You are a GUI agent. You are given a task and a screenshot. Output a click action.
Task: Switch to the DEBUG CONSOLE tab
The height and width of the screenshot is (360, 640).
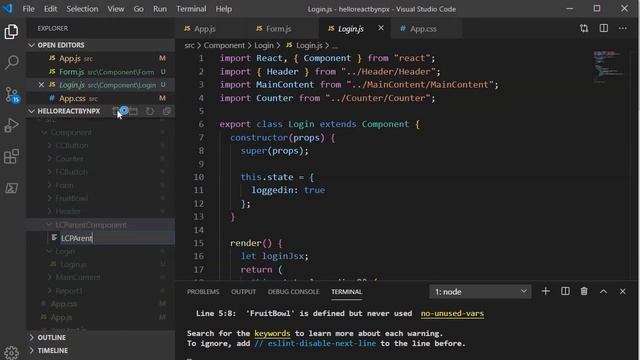click(x=293, y=292)
